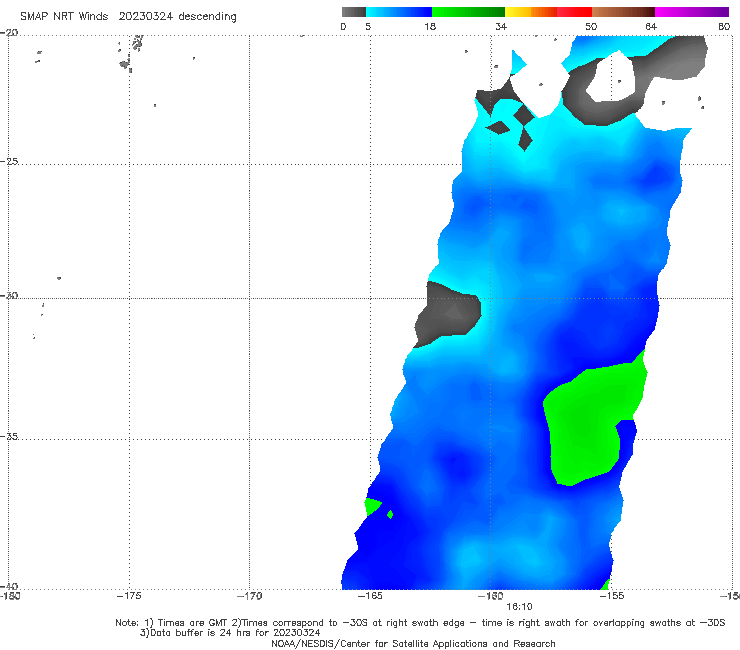The height and width of the screenshot is (650, 740).
Task: Click the color bar label "34"
Action: [x=501, y=26]
